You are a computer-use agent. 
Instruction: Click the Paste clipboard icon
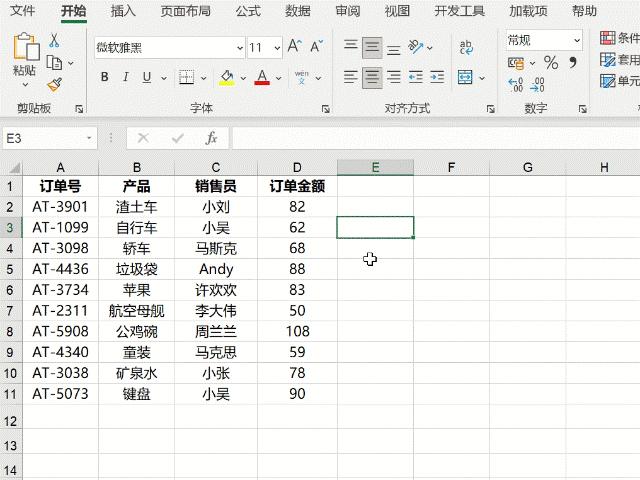[x=26, y=47]
